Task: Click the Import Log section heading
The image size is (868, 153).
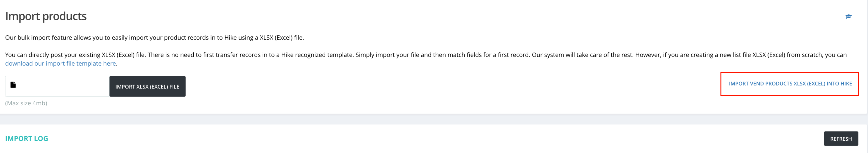Action: pos(27,138)
